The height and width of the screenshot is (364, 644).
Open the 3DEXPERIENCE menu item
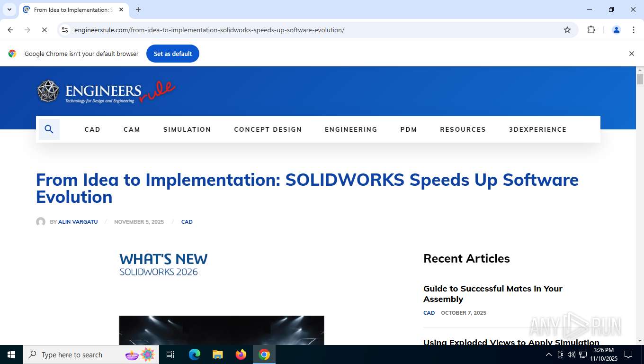537,129
